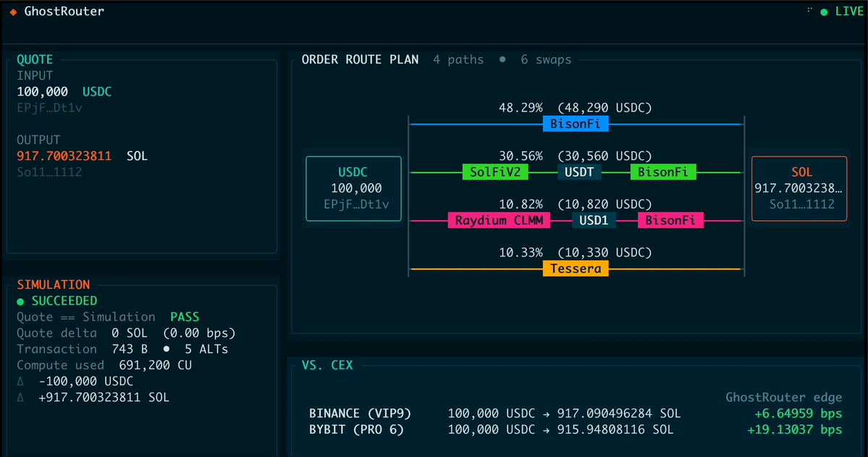Select the green BisonFi badge after USDT
This screenshot has width=868, height=457.
663,172
